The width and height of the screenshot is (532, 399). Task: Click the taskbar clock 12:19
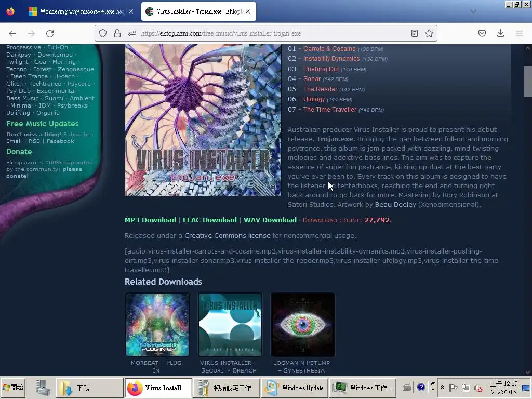tap(503, 388)
